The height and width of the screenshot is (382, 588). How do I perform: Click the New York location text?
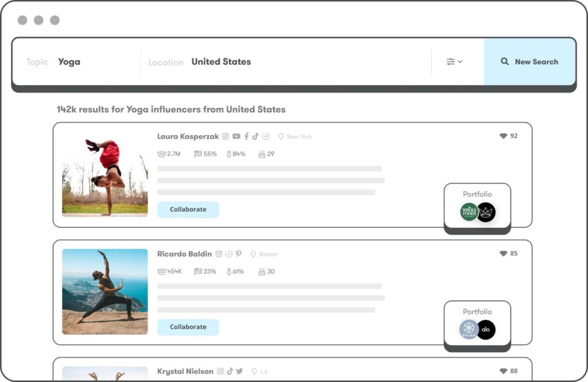299,137
